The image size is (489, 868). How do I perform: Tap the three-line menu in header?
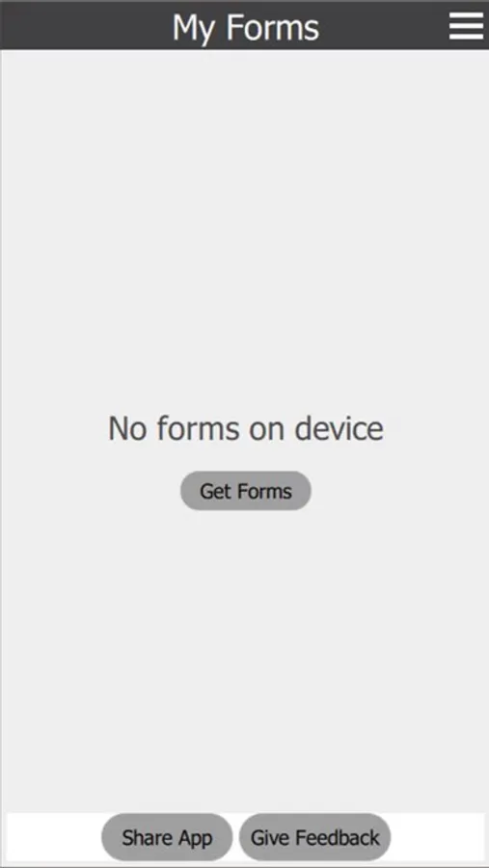point(466,25)
